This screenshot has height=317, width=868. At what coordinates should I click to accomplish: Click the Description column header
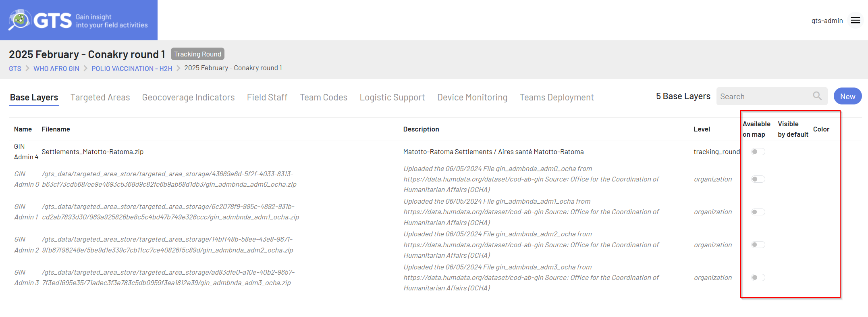click(421, 129)
